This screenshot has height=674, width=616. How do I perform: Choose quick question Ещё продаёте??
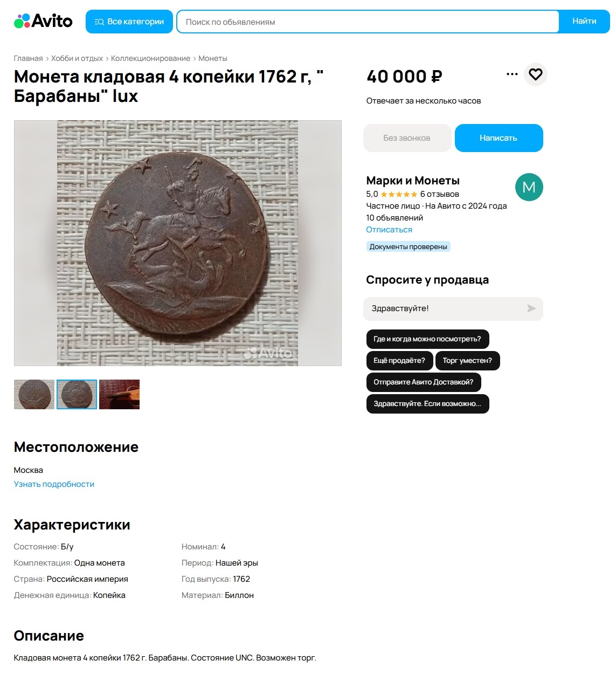pos(399,361)
